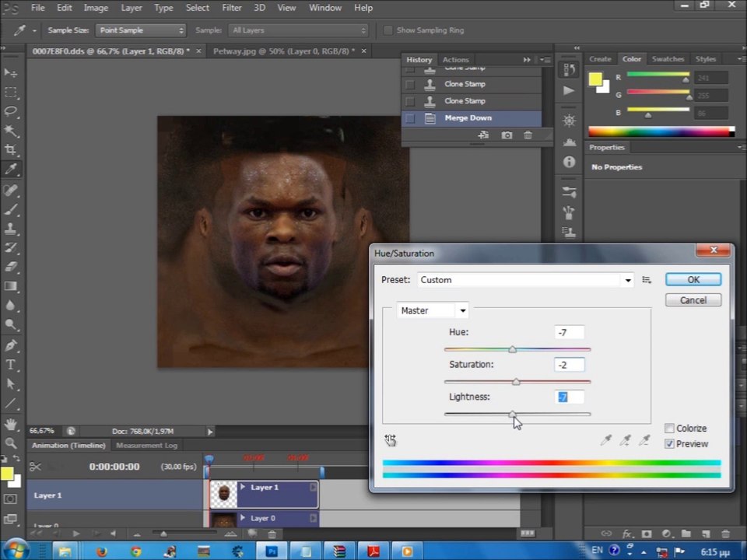Select the Line tool
Viewport: 747px width, 560px height.
[10, 404]
